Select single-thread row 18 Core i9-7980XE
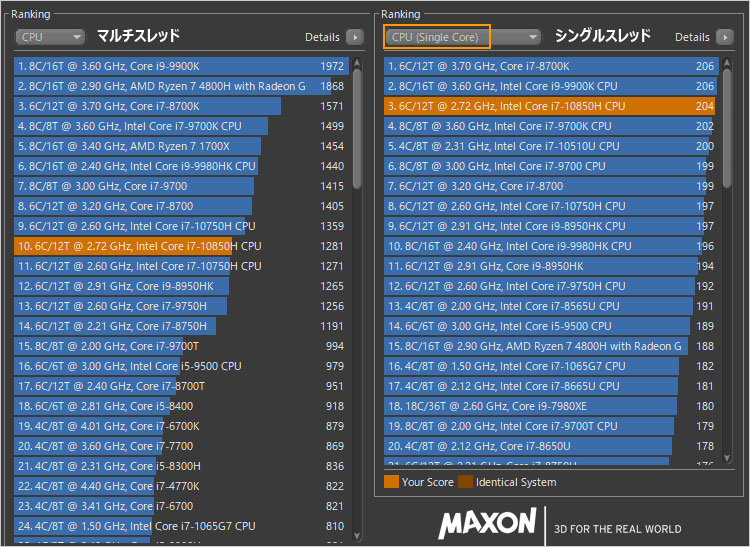Image resolution: width=750 pixels, height=547 pixels. click(551, 406)
